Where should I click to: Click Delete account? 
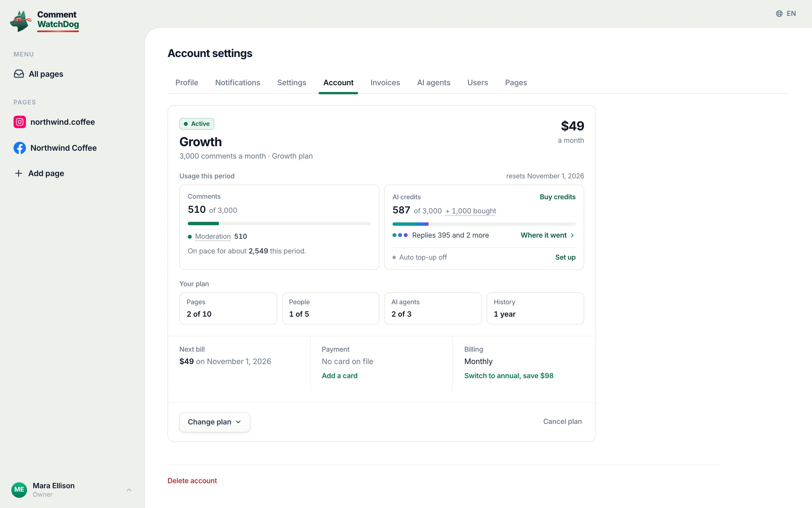[x=192, y=481]
